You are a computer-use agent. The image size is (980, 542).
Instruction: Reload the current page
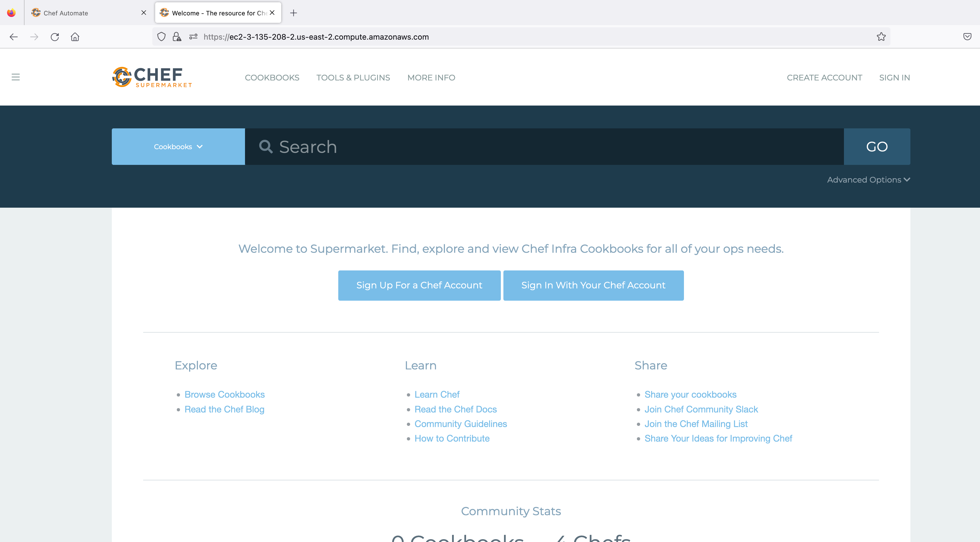pos(55,37)
